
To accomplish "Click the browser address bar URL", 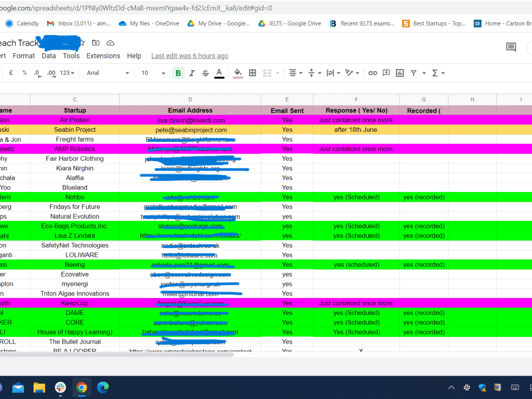I will [x=136, y=8].
